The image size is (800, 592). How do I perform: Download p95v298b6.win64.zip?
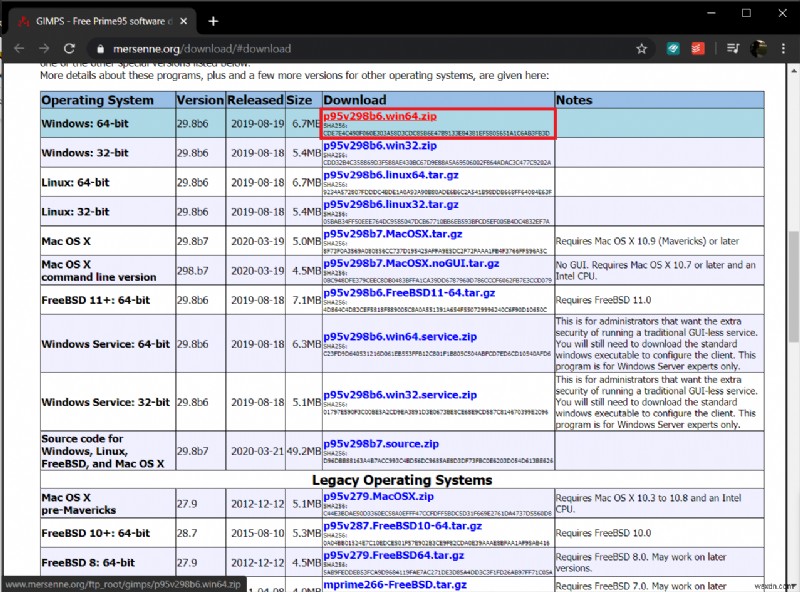380,116
